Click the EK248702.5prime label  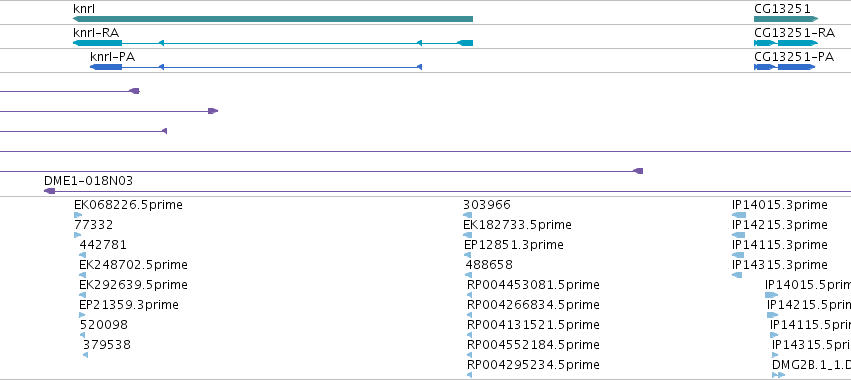133,265
